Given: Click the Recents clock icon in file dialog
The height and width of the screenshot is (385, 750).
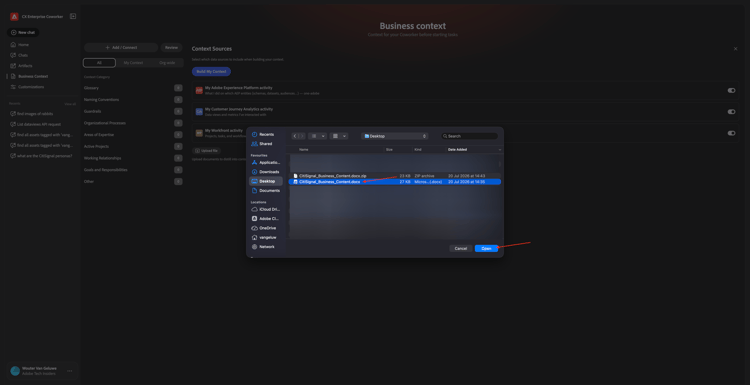Looking at the screenshot, I should tap(254, 134).
